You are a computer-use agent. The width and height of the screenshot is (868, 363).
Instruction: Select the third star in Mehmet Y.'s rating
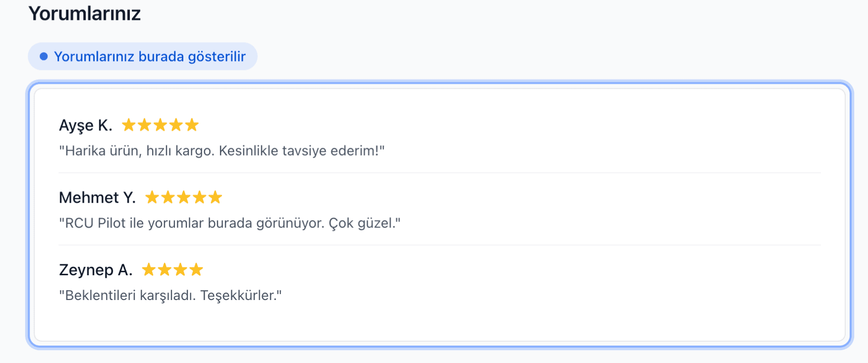pyautogui.click(x=184, y=197)
